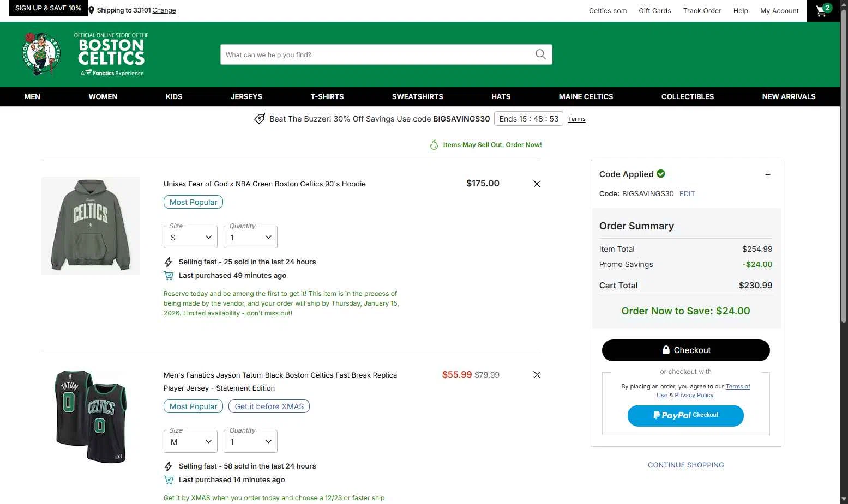Click the jersey sale price $55.99
848x504 pixels.
(x=457, y=374)
